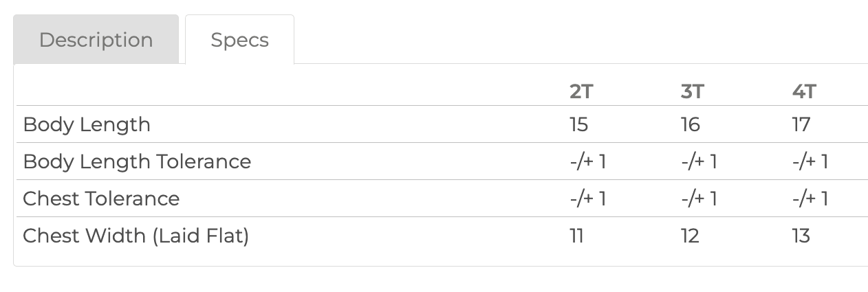
Task: Click the 4T size column header
Action: (x=804, y=92)
